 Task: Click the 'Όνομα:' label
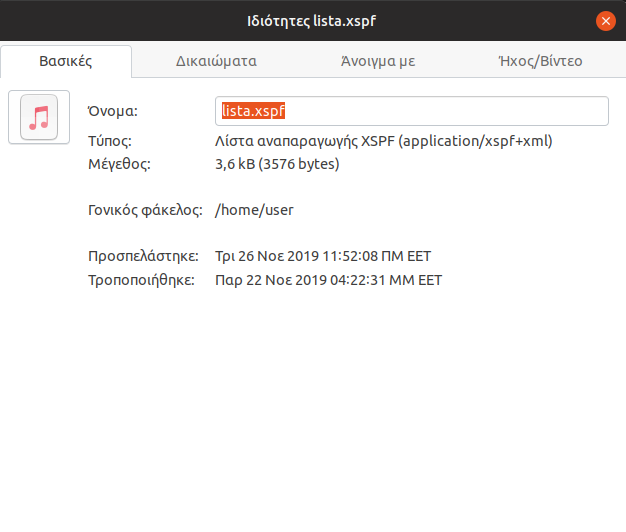[x=113, y=111]
